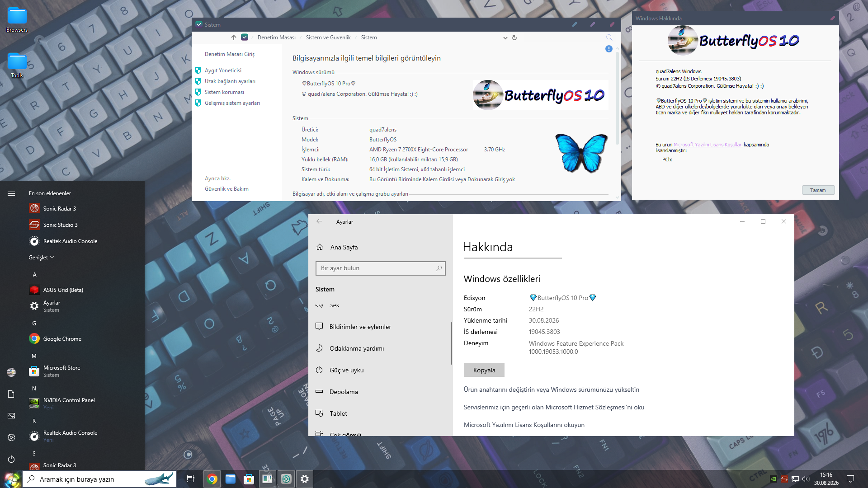This screenshot has height=488, width=868.
Task: Click the Sistem window vertical scrollbar
Action: point(618,98)
